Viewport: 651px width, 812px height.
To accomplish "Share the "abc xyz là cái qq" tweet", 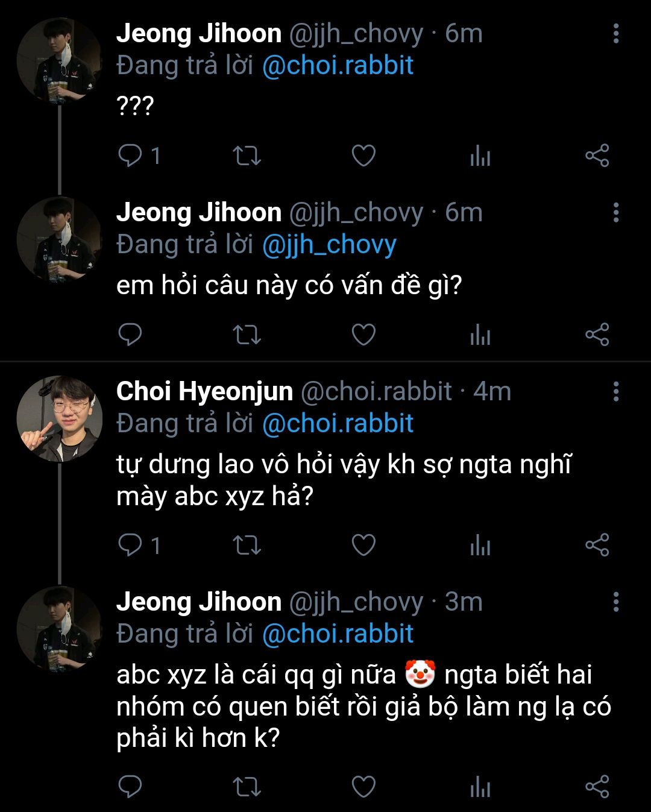I will coord(597,786).
